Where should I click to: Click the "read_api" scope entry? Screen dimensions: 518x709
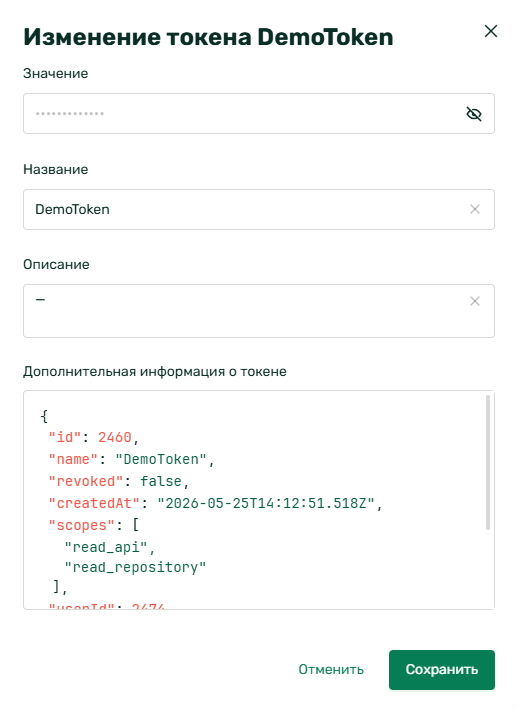pos(106,547)
